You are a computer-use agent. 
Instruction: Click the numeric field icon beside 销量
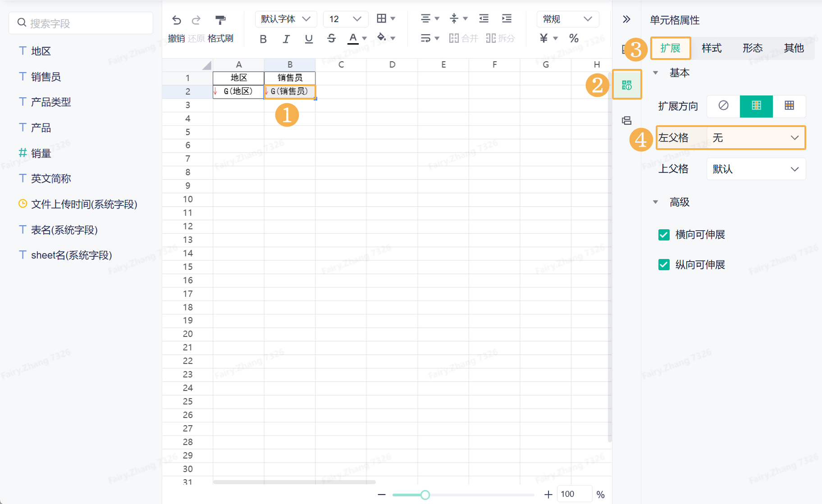[23, 153]
